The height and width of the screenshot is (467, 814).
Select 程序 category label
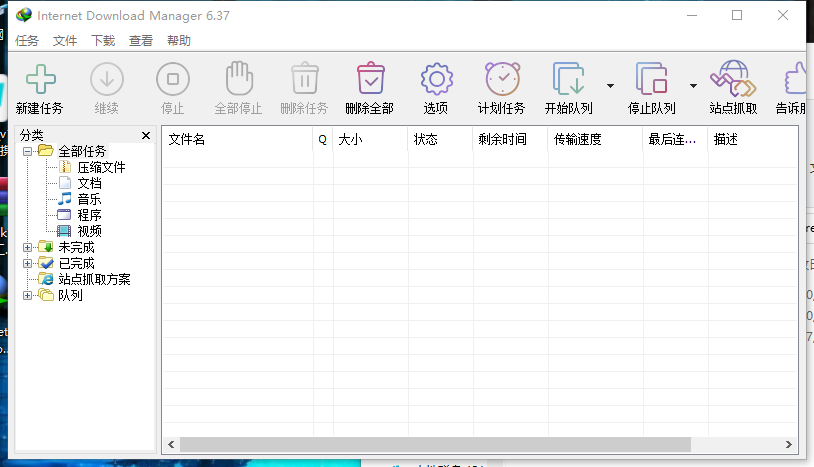[89, 215]
